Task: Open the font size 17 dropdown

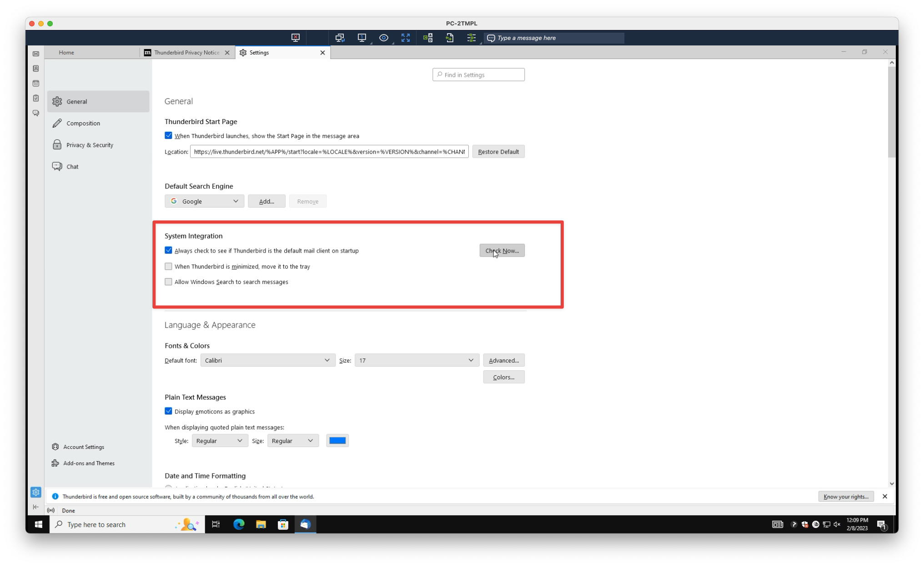Action: pyautogui.click(x=417, y=360)
